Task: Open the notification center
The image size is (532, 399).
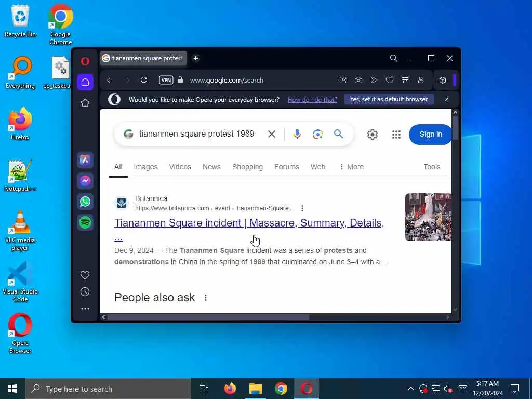Action: tap(515, 389)
